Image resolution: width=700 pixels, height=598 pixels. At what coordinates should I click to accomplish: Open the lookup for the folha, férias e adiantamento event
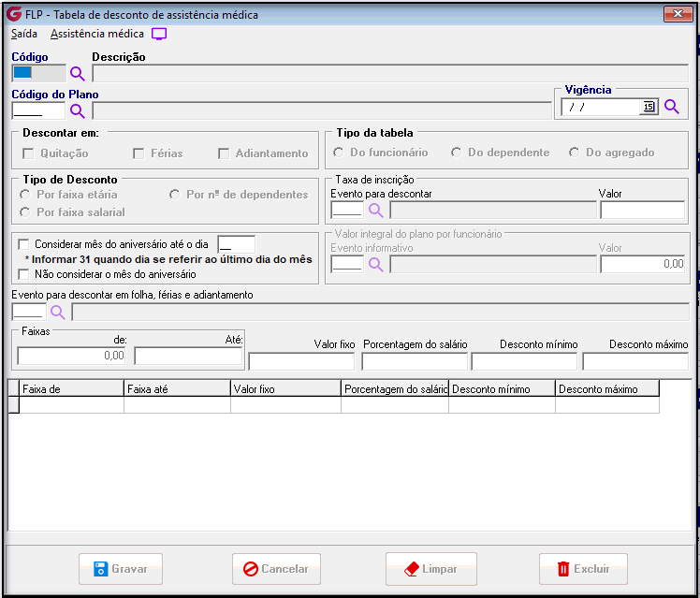click(x=58, y=312)
